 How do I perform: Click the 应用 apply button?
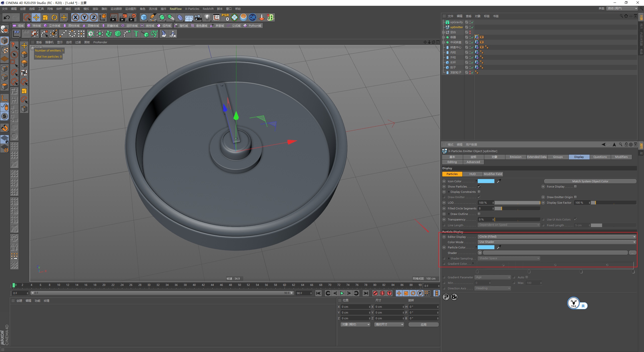pyautogui.click(x=423, y=325)
